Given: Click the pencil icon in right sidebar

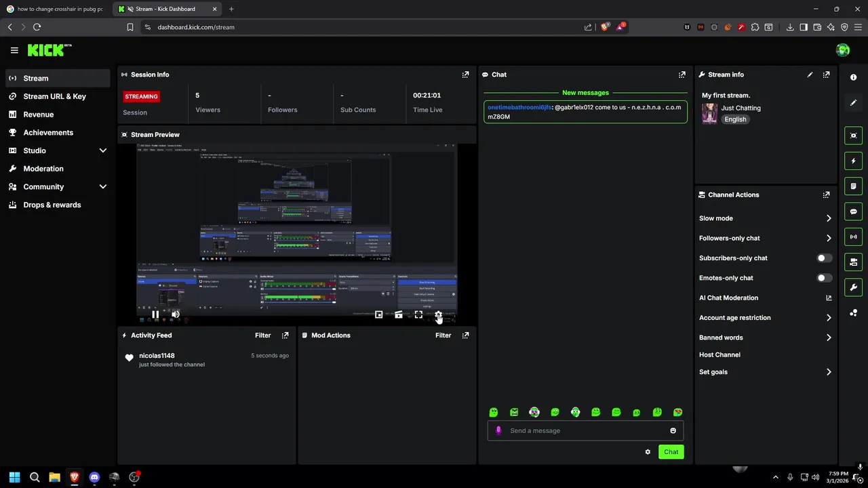Looking at the screenshot, I should pyautogui.click(x=853, y=103).
